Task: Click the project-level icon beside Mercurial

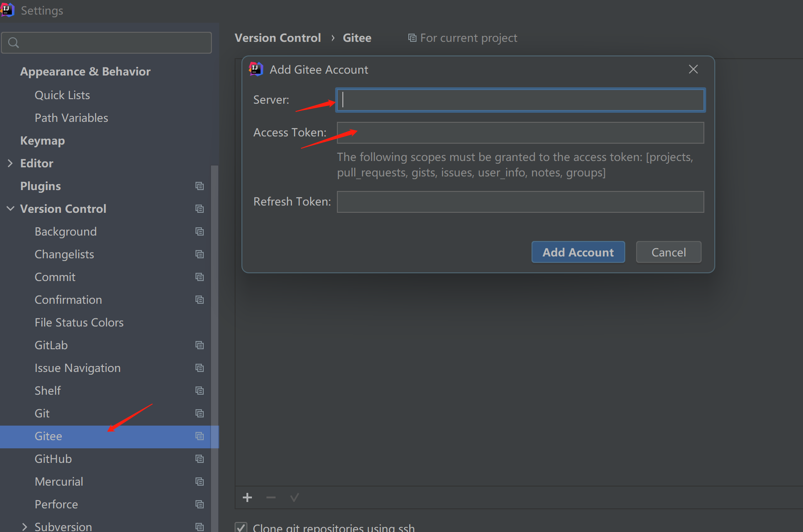Action: [x=200, y=482]
